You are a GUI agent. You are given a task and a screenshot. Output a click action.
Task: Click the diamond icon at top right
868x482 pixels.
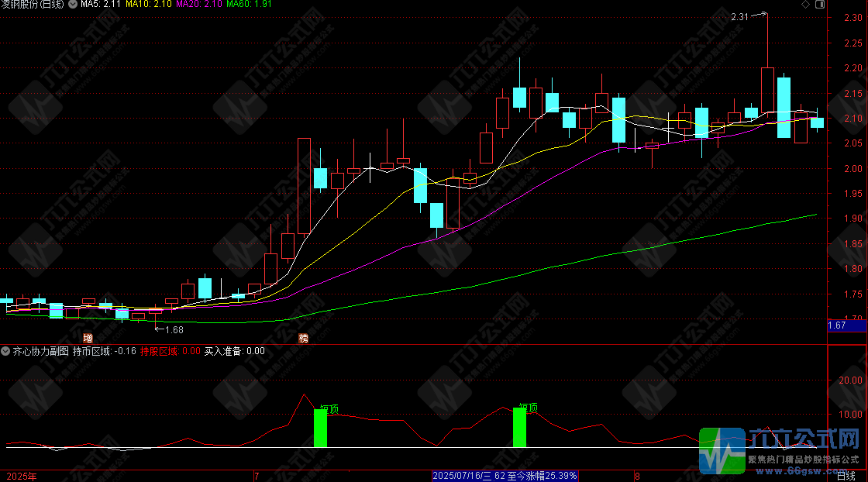(x=805, y=5)
